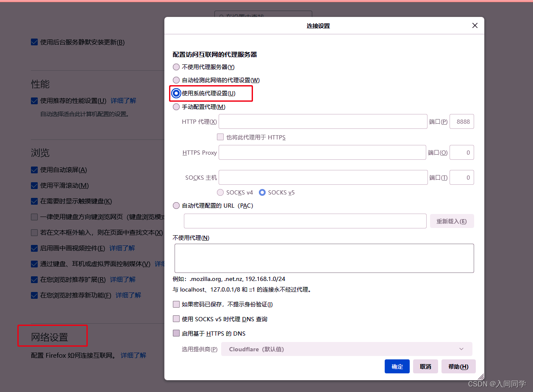Click the 取消 button
This screenshot has height=392, width=533.
pyautogui.click(x=425, y=367)
